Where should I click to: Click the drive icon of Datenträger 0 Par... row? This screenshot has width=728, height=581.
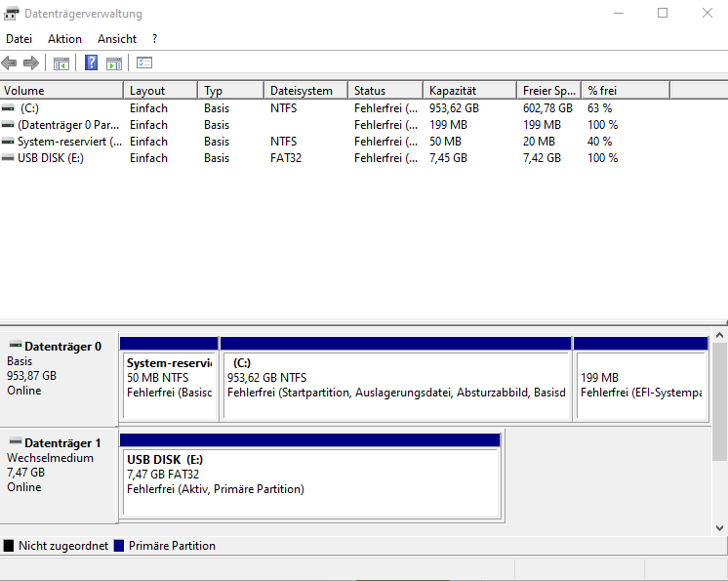pos(8,125)
